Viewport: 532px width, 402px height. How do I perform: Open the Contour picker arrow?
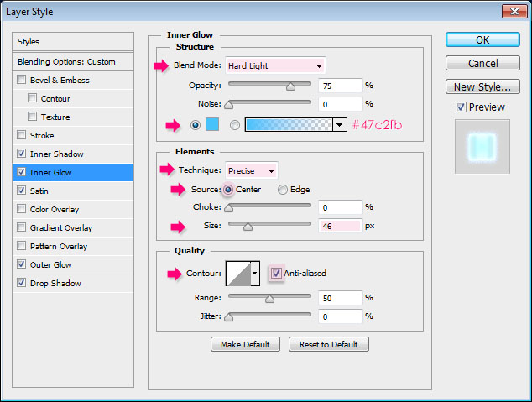point(255,274)
